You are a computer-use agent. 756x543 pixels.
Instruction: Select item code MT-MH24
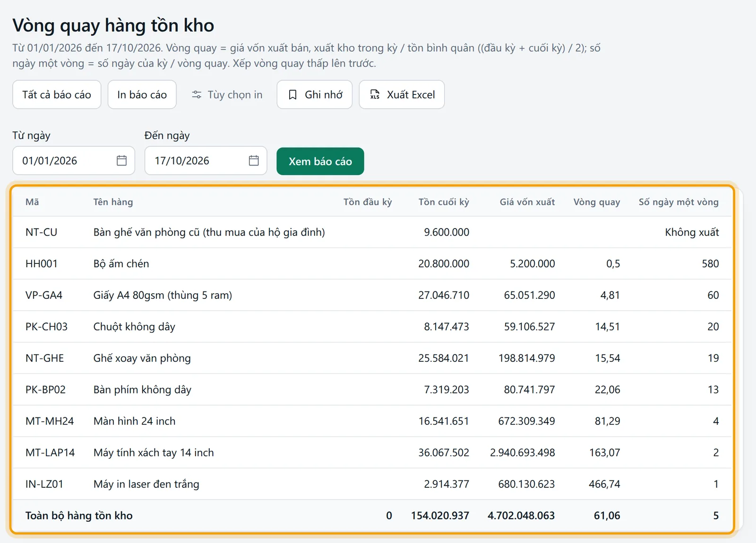50,421
